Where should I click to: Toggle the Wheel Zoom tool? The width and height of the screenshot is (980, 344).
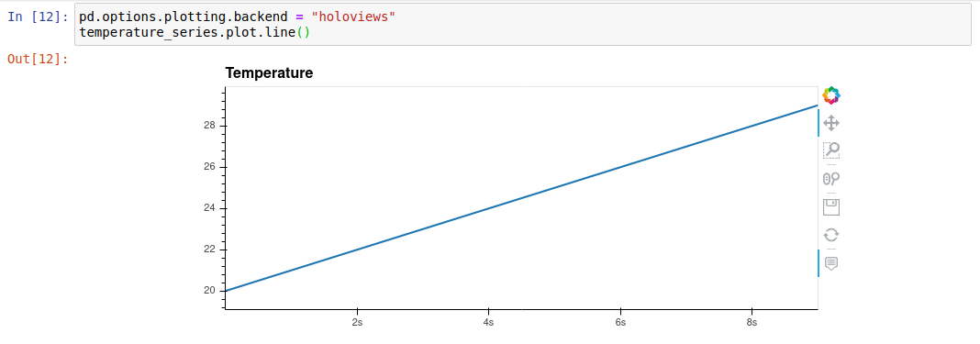click(831, 179)
